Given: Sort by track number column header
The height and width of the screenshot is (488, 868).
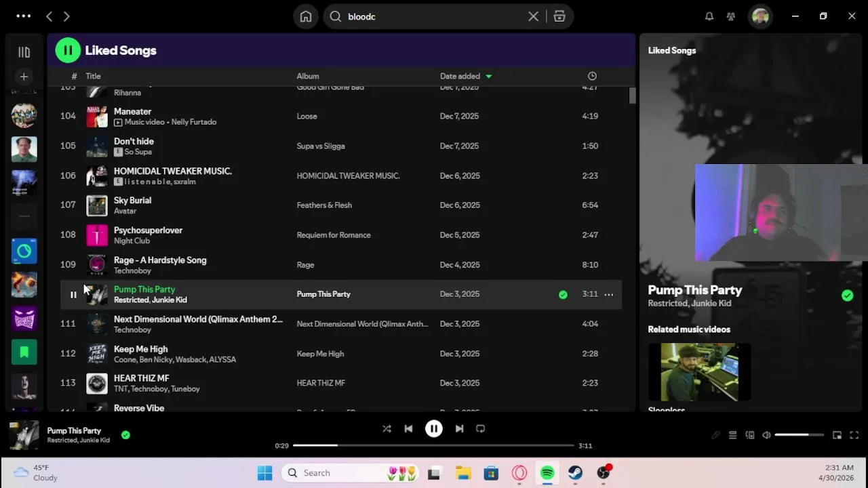Looking at the screenshot, I should [x=74, y=76].
